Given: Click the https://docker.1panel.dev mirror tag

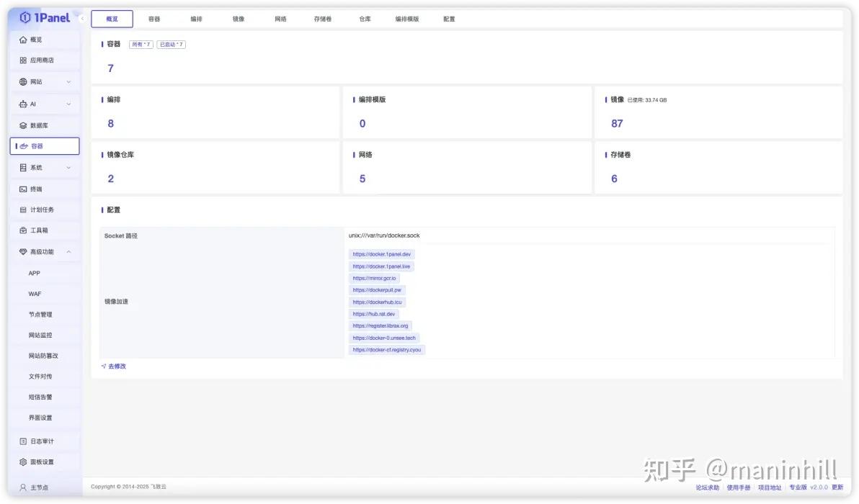Looking at the screenshot, I should coord(380,253).
